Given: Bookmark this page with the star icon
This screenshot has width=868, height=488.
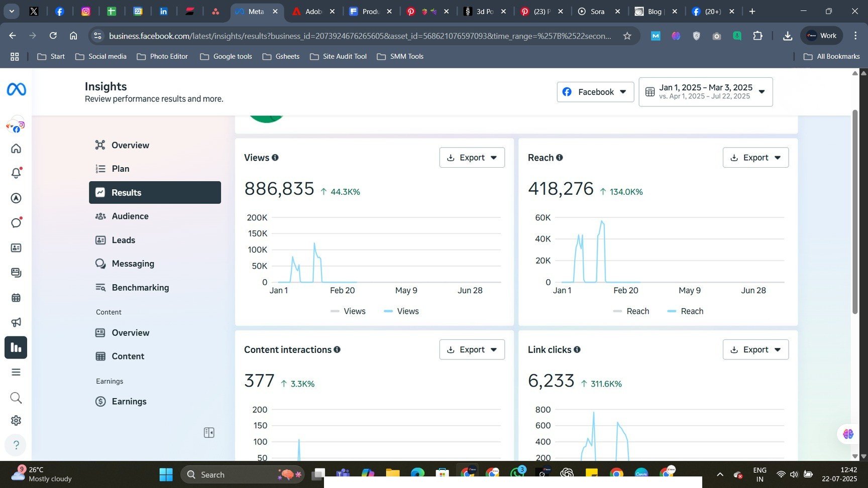Looking at the screenshot, I should tap(627, 36).
